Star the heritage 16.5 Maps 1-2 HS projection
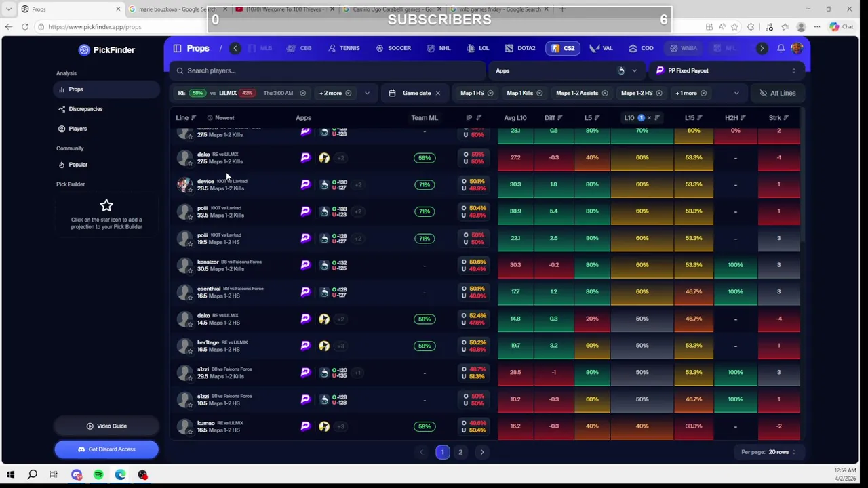The width and height of the screenshot is (868, 488). (190, 352)
